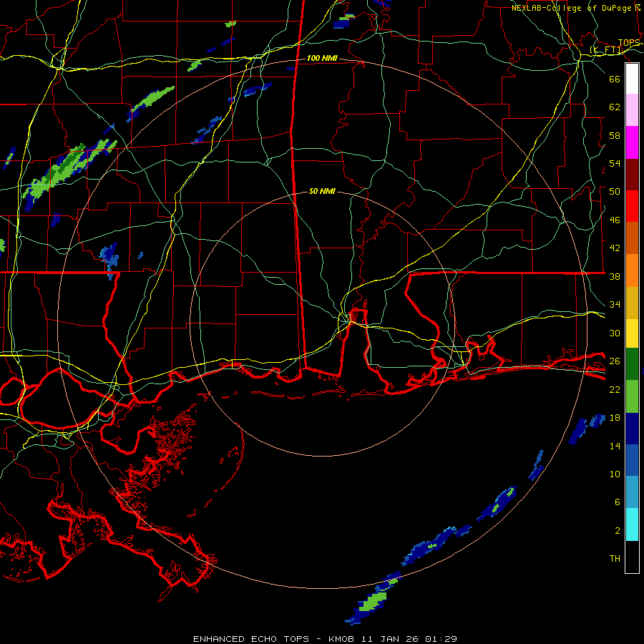Click the light green legend swatch
This screenshot has width=644, height=644.
coord(632,396)
